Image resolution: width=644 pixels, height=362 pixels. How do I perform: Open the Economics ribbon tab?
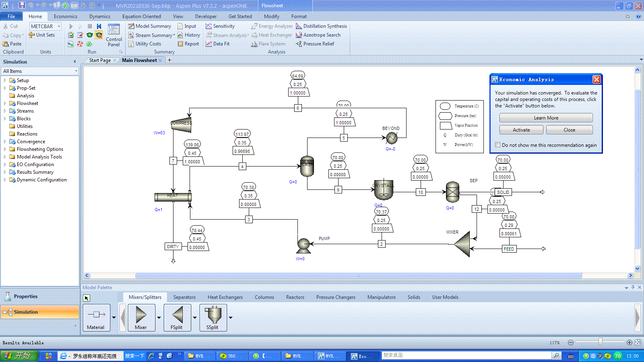(66, 16)
